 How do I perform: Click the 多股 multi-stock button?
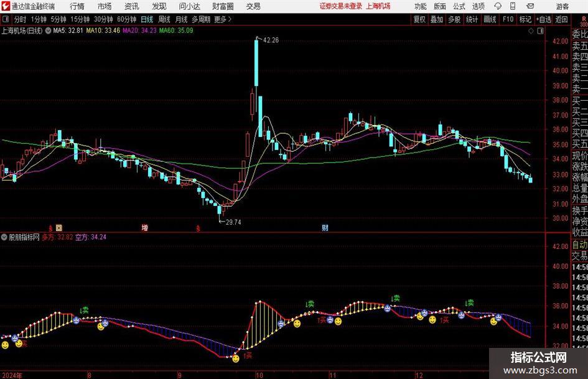coord(454,19)
